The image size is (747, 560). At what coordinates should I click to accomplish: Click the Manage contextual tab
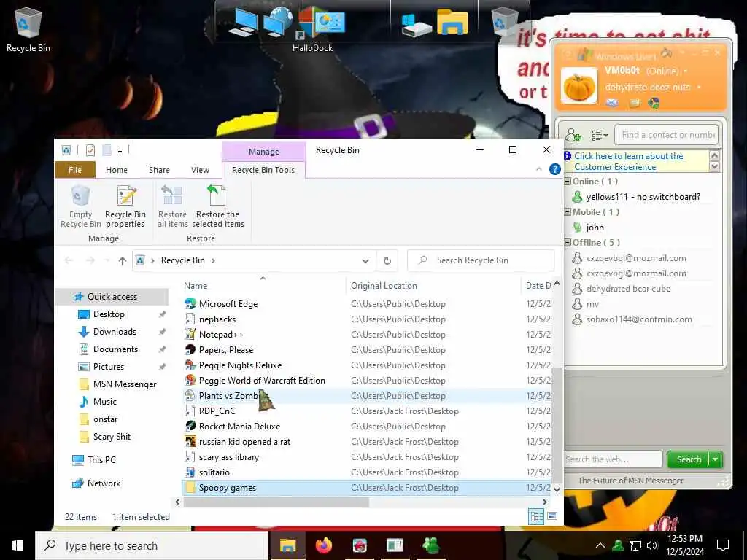click(x=263, y=152)
